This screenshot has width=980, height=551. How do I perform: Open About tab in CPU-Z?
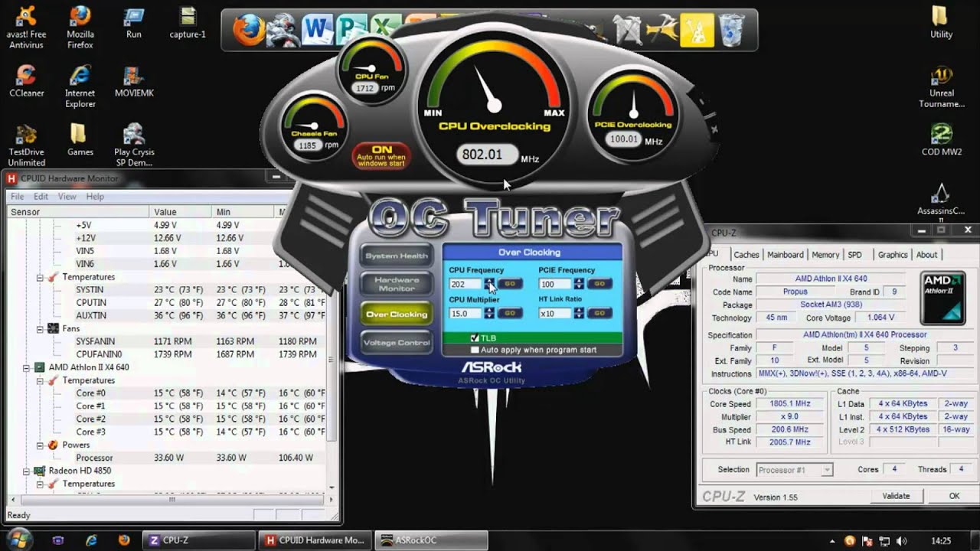[x=926, y=255]
